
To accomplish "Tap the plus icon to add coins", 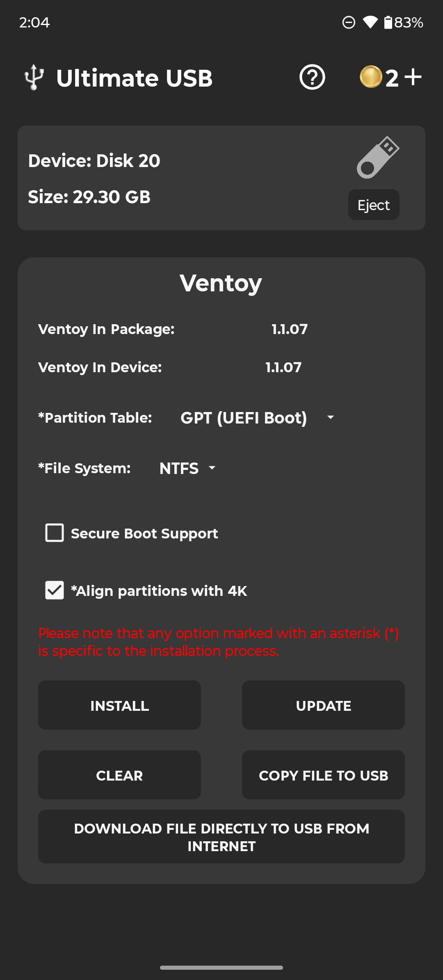I will pos(413,77).
